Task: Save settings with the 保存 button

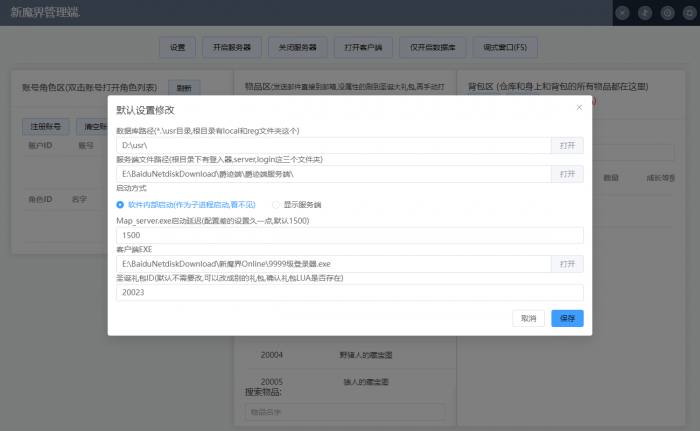Action: (567, 318)
